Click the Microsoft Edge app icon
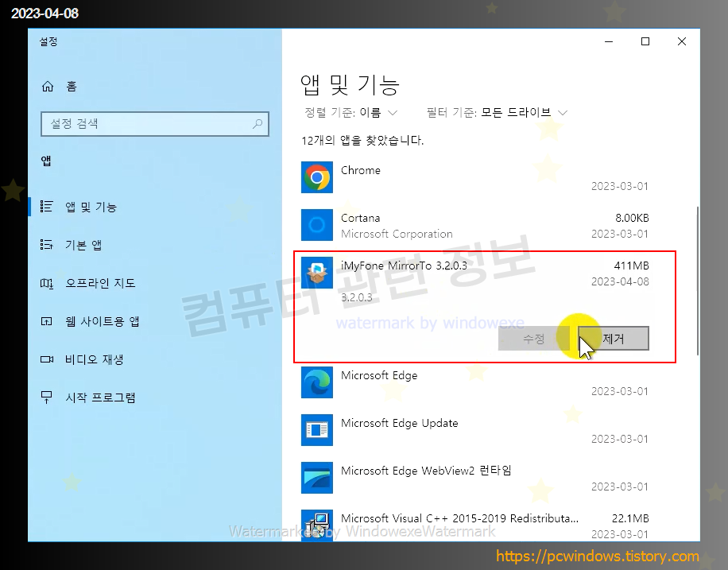 point(316,382)
